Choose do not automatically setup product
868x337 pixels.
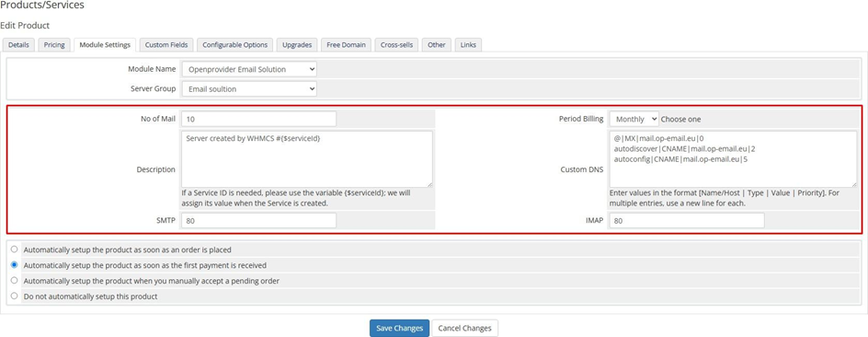(15, 296)
